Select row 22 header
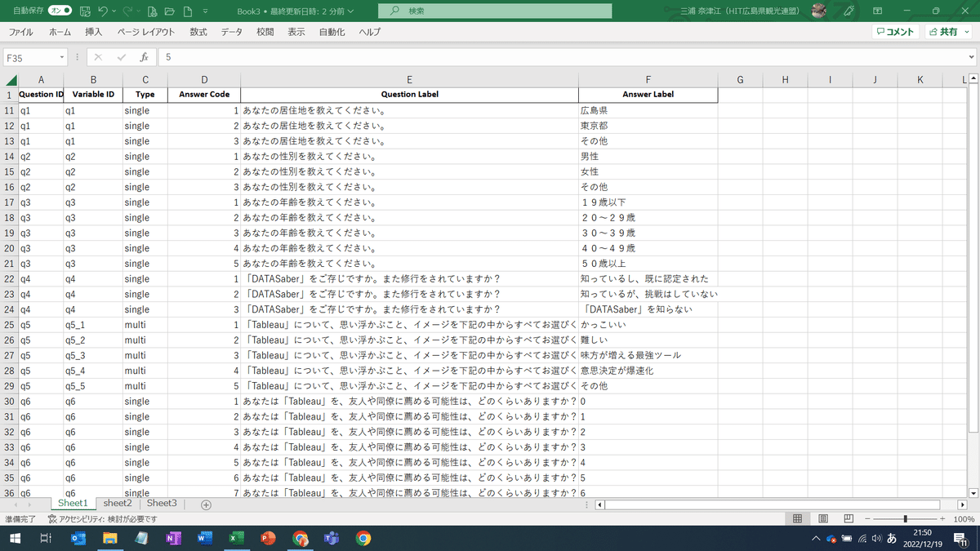This screenshot has width=980, height=551. coord(10,279)
